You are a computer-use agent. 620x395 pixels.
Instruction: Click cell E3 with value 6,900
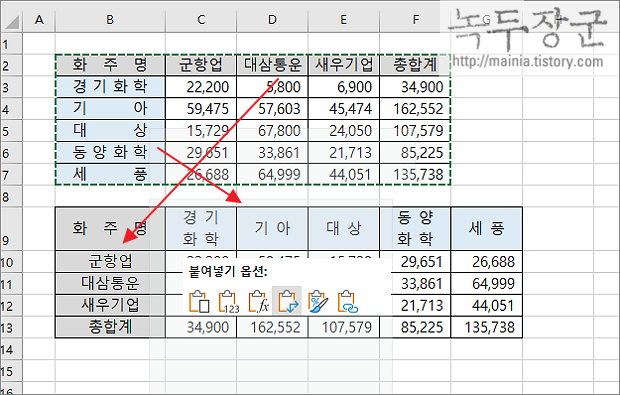[x=343, y=87]
